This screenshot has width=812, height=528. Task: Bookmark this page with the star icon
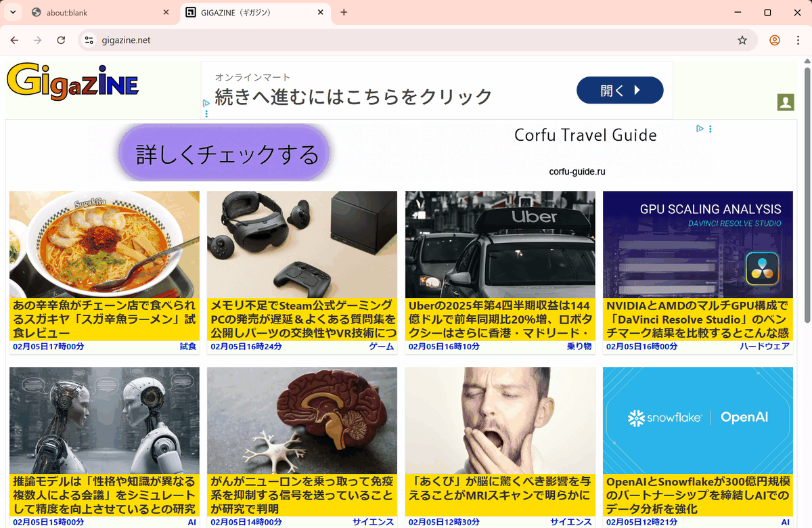click(x=742, y=41)
